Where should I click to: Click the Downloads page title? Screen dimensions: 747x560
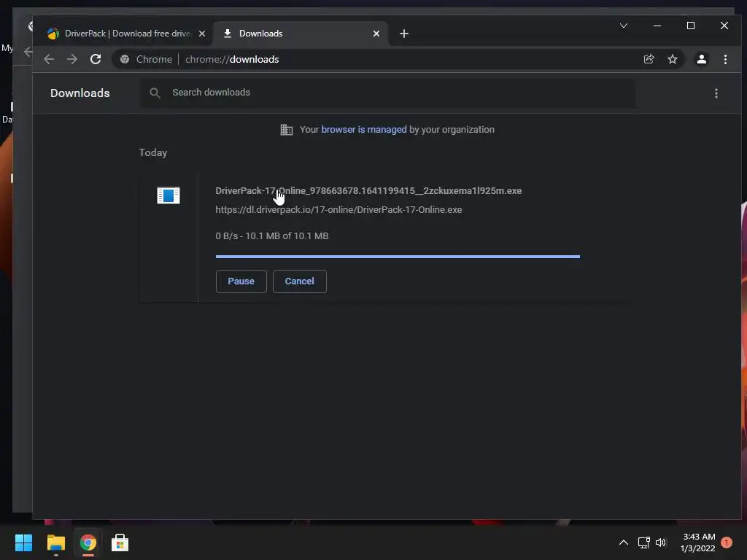click(x=80, y=93)
